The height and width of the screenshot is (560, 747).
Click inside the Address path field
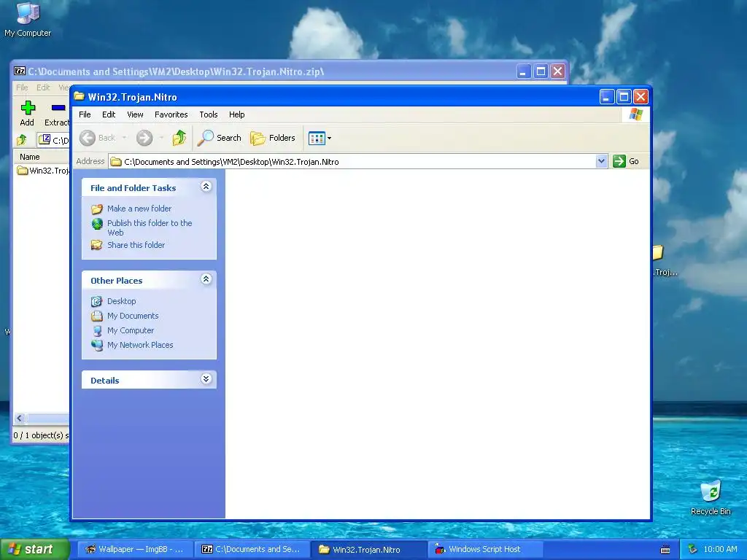click(352, 161)
